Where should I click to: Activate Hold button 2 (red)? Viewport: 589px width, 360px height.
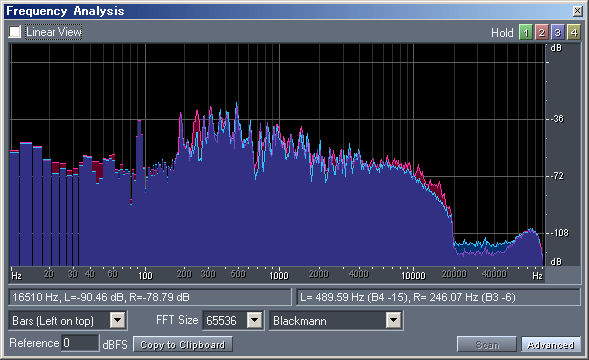[542, 32]
